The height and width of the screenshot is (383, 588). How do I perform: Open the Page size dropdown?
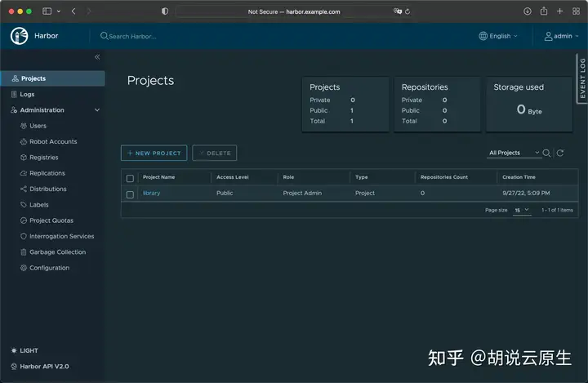coord(522,210)
